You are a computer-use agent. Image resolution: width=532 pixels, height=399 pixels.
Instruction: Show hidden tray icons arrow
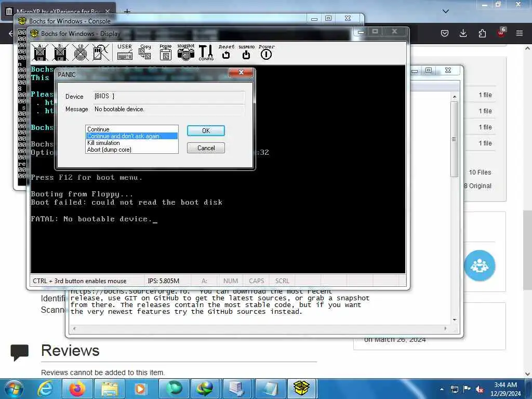pos(442,390)
